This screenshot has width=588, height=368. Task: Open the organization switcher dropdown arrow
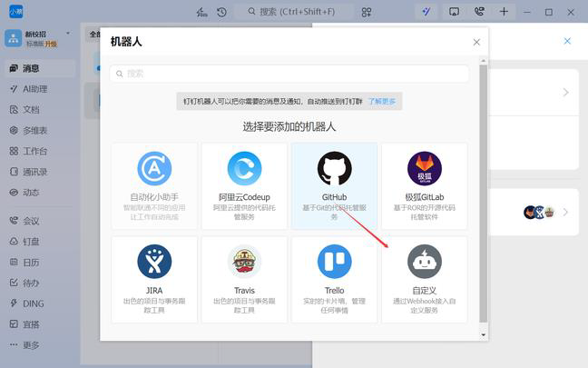68,34
